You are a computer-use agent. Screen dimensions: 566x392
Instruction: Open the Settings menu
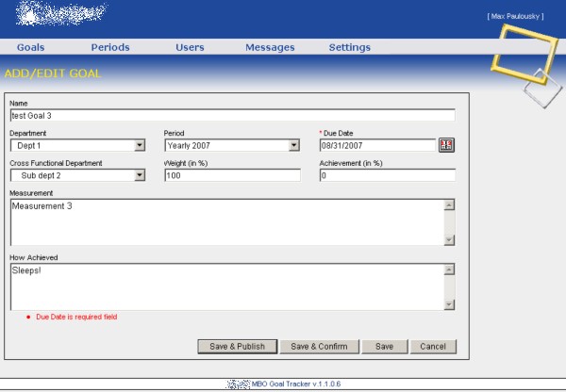(x=349, y=47)
